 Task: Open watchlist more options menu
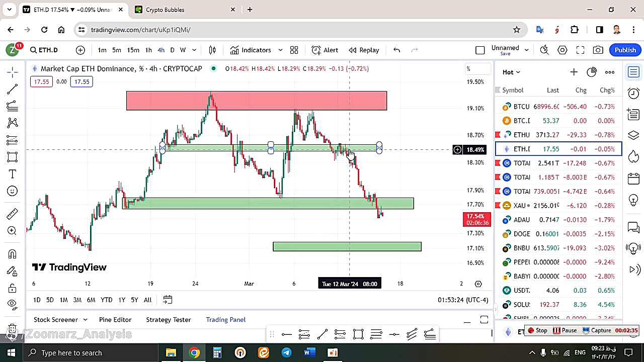click(x=610, y=72)
